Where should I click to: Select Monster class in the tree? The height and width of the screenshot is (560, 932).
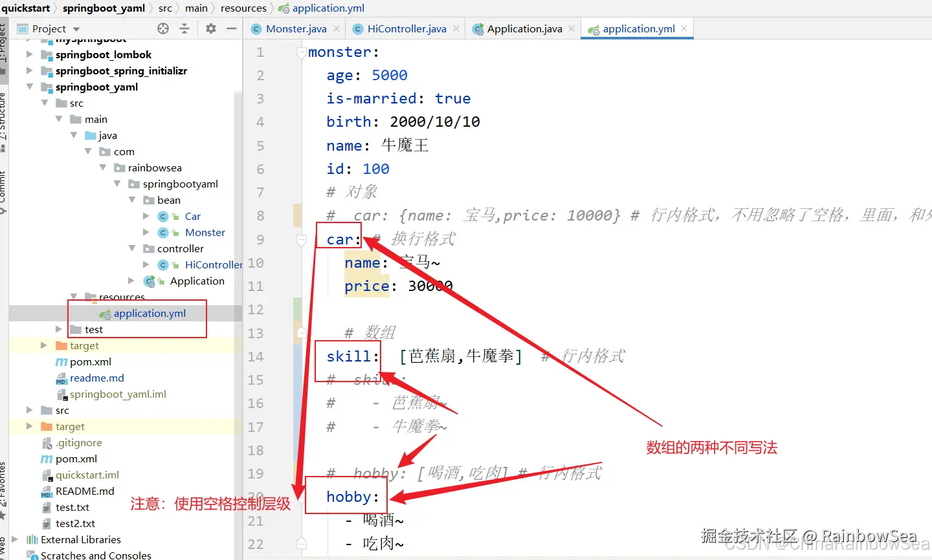pyautogui.click(x=205, y=232)
